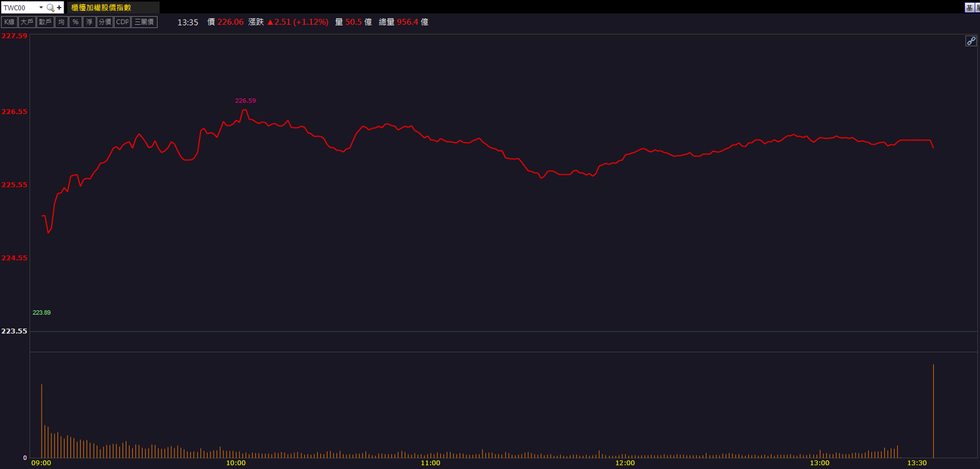This screenshot has height=469, width=980.
Task: Click the 226.59 high price marker
Action: 245,101
